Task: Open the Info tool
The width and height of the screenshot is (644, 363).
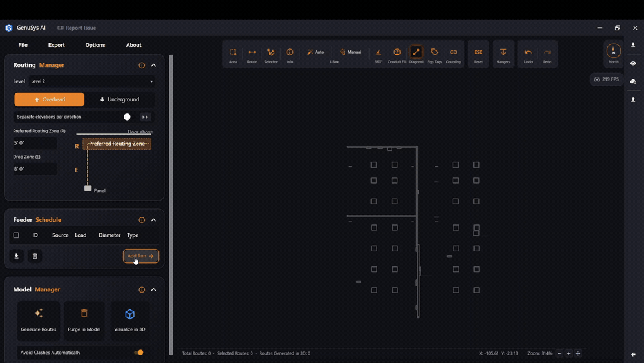Action: [x=290, y=55]
